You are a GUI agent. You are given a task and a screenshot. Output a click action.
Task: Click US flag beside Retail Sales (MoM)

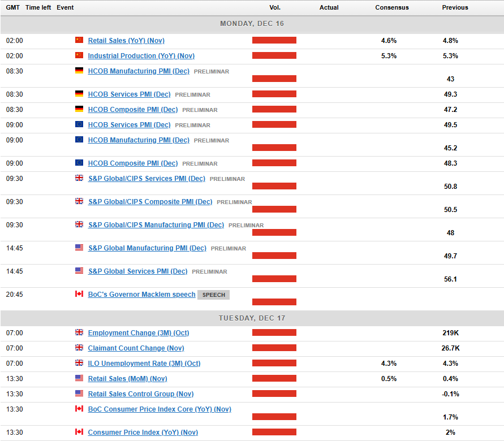point(79,378)
